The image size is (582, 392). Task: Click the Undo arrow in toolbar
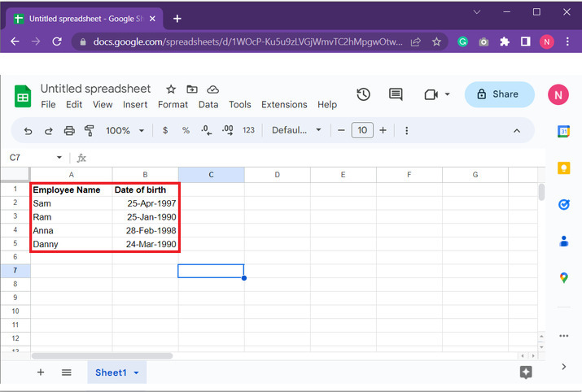point(28,131)
